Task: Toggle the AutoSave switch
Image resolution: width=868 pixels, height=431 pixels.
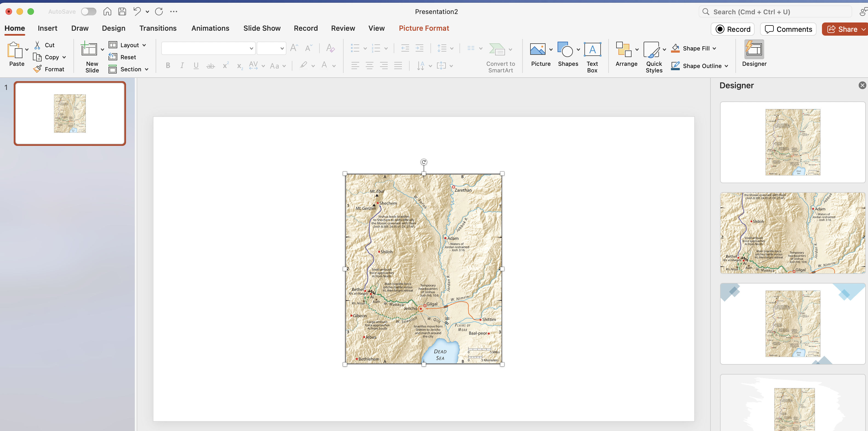Action: [x=88, y=12]
